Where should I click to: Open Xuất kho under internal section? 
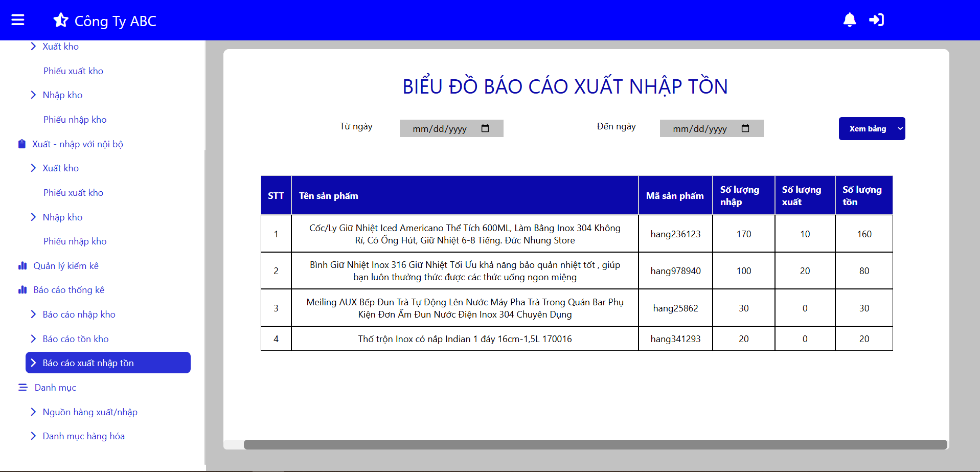point(60,168)
